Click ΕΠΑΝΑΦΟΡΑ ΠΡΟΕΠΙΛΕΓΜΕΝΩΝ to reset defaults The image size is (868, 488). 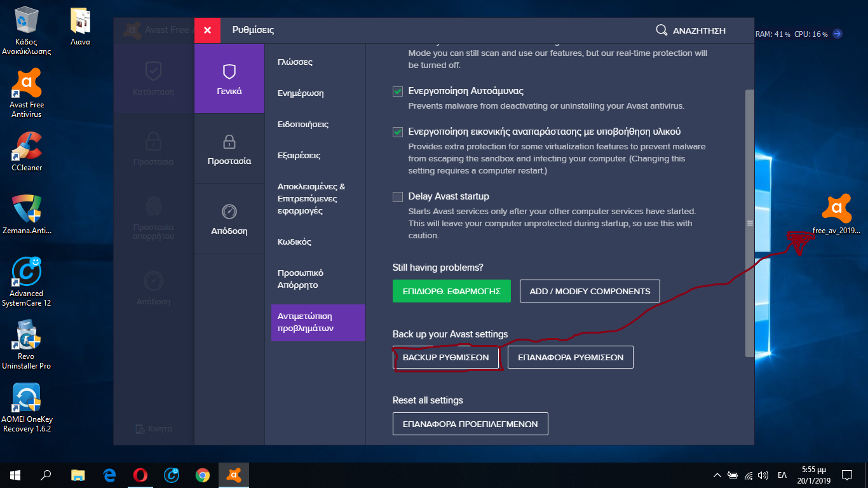tap(470, 424)
